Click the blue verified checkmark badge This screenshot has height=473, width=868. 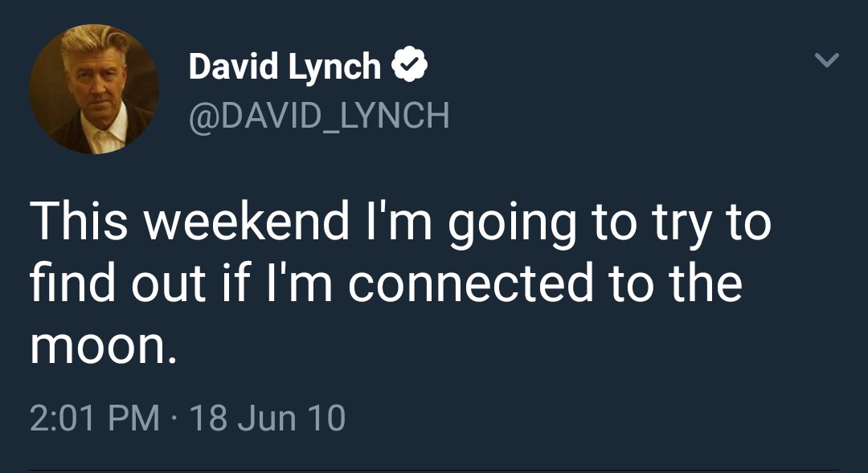(410, 65)
